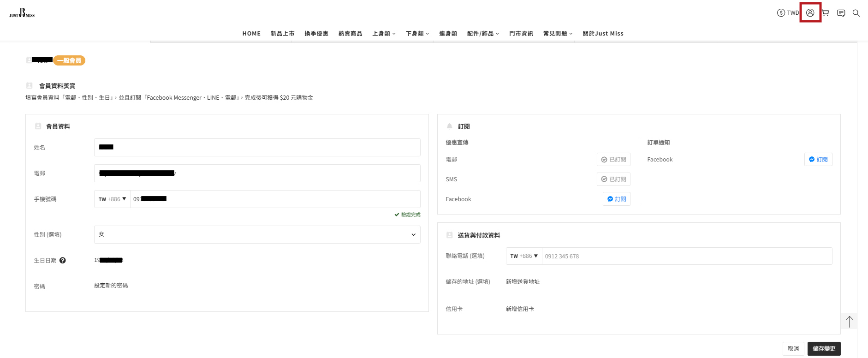
Task: Click the 優惠宣傳 label
Action: (457, 143)
